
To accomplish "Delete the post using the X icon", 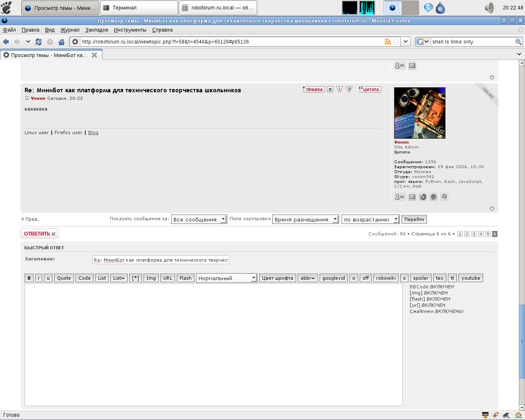I will [330, 89].
